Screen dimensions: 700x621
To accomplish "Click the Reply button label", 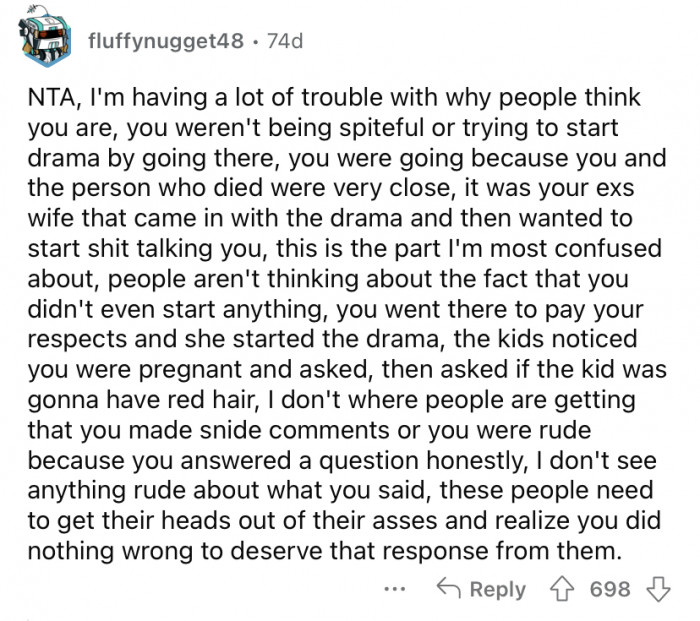I will 497,589.
